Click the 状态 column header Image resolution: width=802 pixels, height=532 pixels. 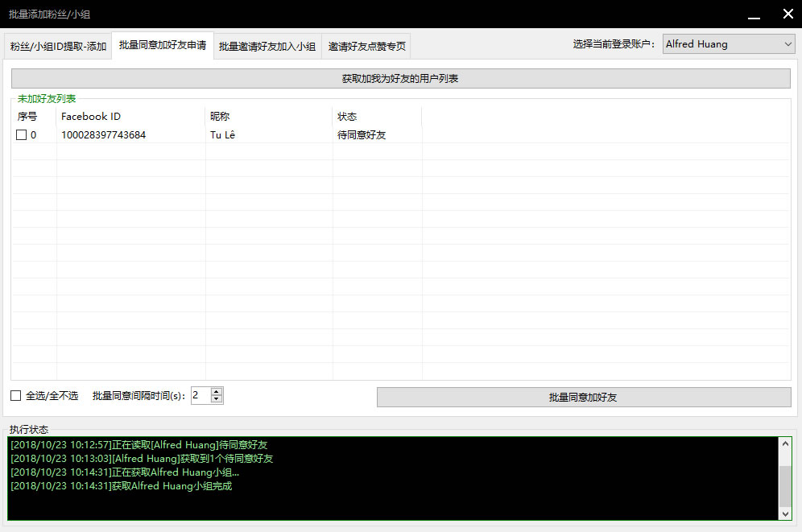[x=376, y=117]
